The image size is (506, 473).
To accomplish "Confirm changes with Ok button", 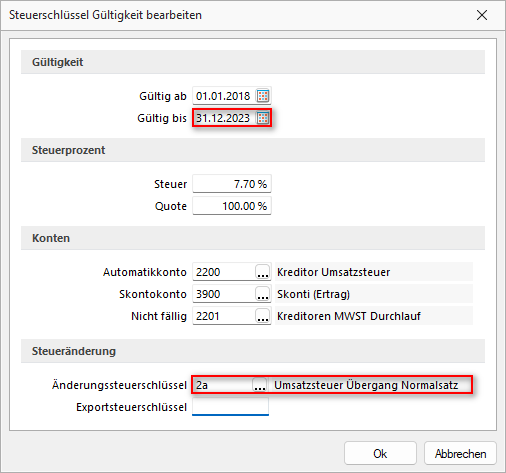I will [x=380, y=453].
